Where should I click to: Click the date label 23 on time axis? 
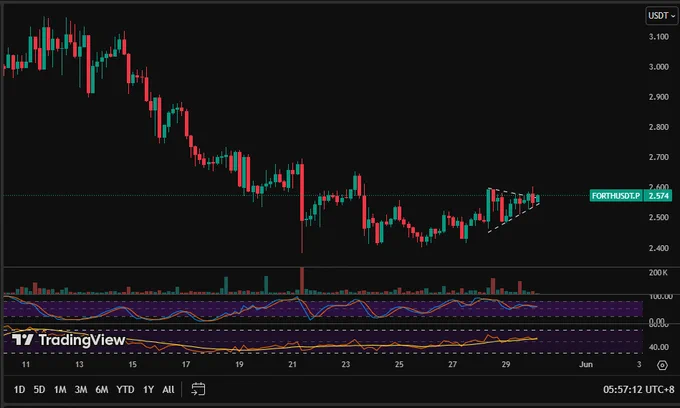(346, 364)
